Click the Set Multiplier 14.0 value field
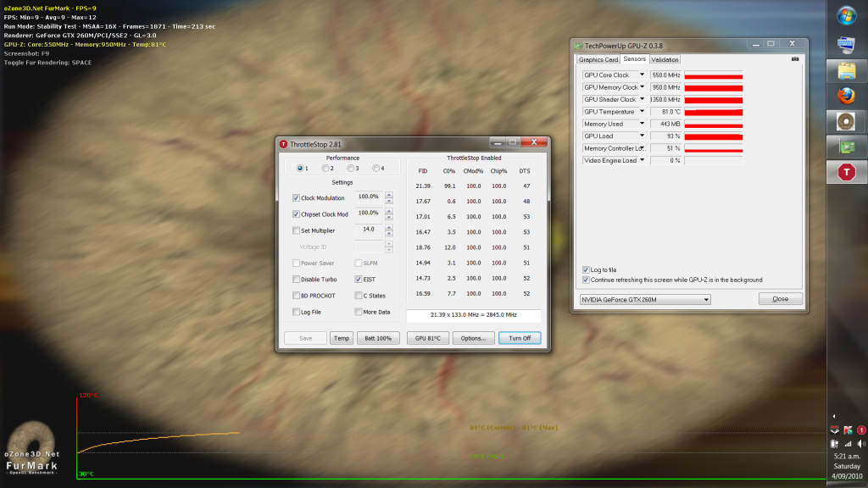 pos(369,230)
